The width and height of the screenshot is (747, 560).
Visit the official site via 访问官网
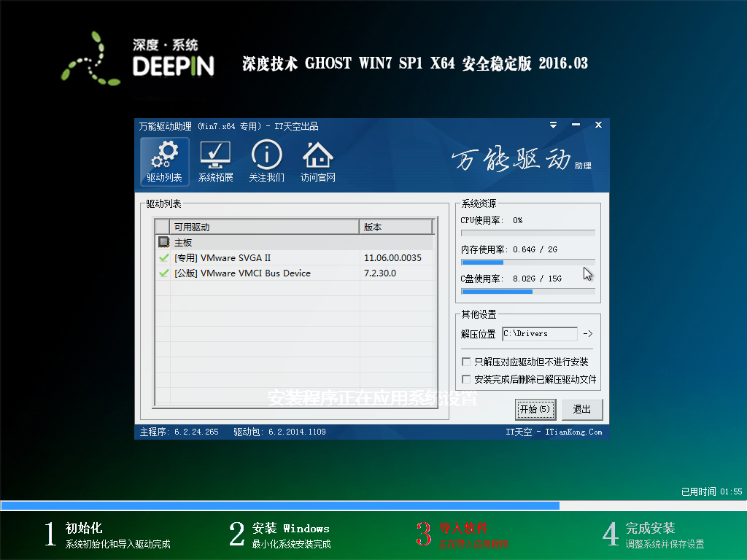pos(318,161)
